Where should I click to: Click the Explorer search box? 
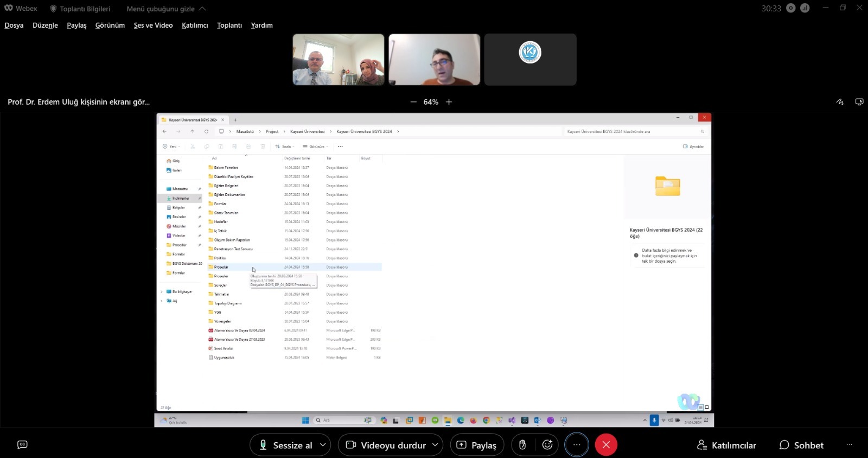[635, 131]
